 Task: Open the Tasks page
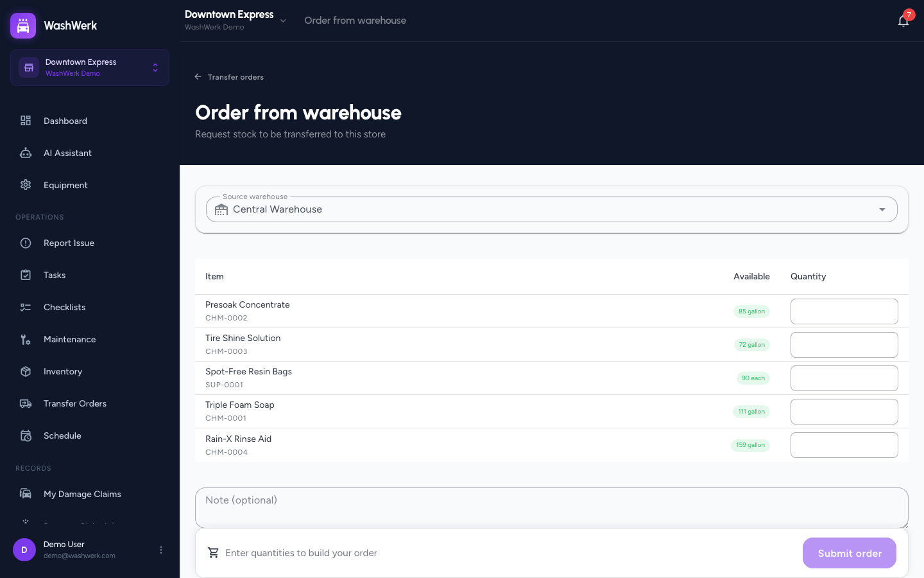coord(90,275)
